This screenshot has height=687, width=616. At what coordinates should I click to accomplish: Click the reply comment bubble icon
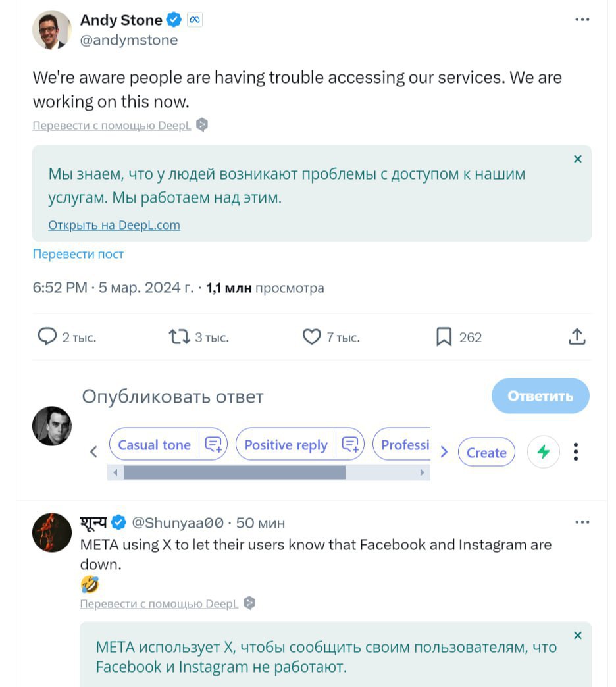[47, 338]
